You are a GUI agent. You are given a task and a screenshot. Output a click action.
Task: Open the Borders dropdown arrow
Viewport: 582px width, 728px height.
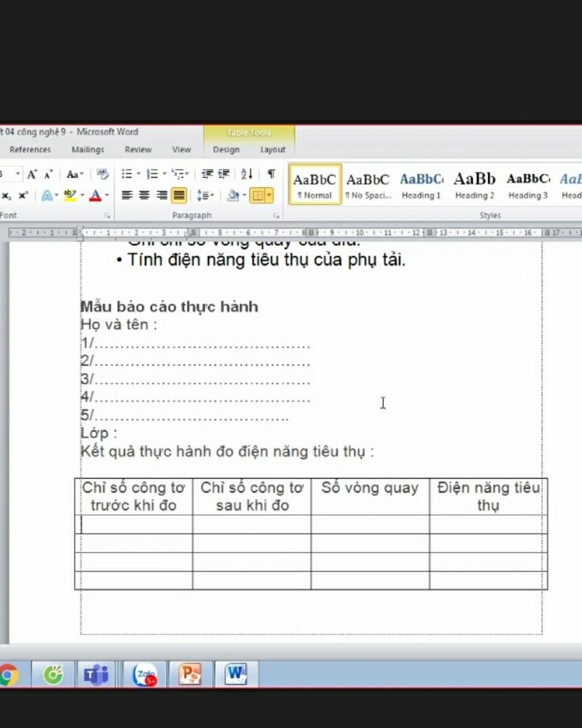(269, 196)
